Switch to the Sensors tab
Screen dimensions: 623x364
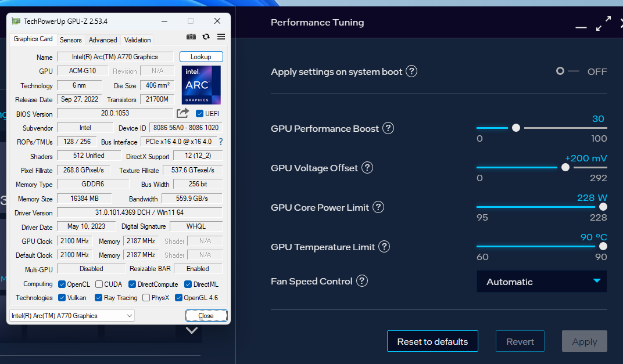pos(71,39)
